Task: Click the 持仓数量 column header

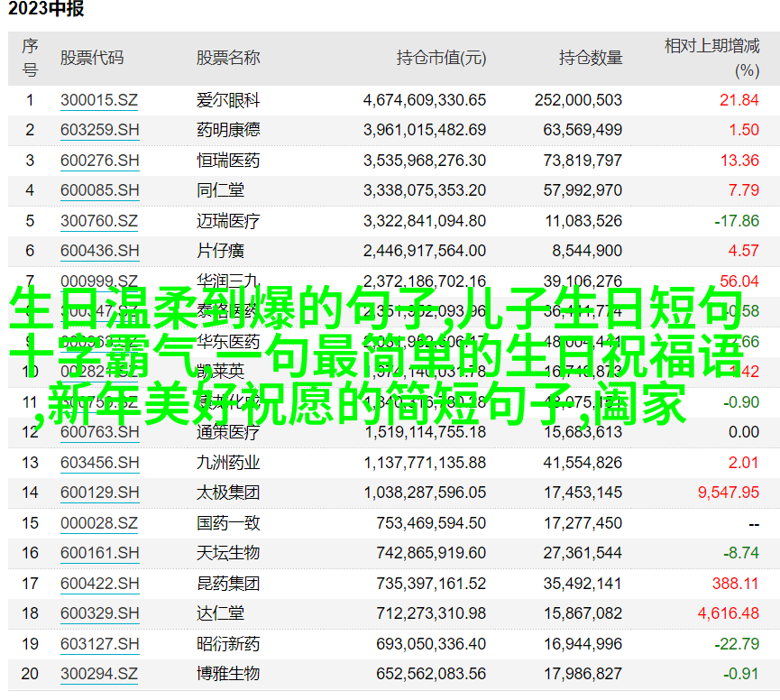Action: (x=591, y=58)
